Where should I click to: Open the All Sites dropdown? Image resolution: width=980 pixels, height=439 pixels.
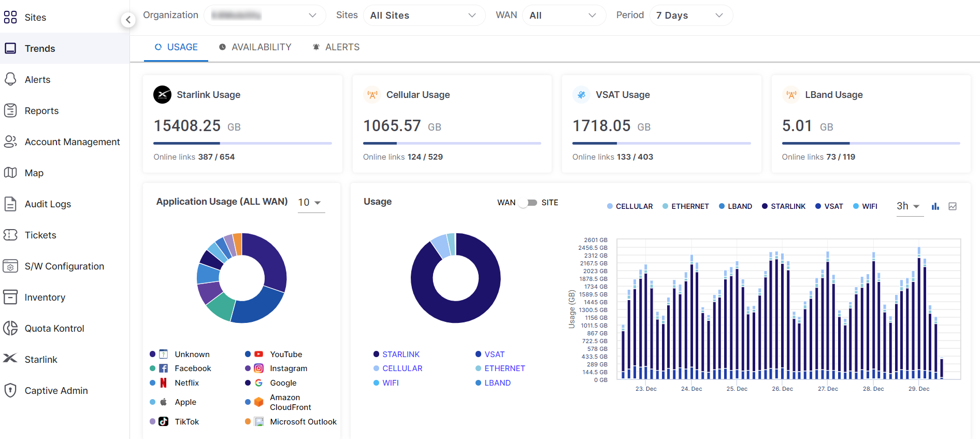coord(424,16)
